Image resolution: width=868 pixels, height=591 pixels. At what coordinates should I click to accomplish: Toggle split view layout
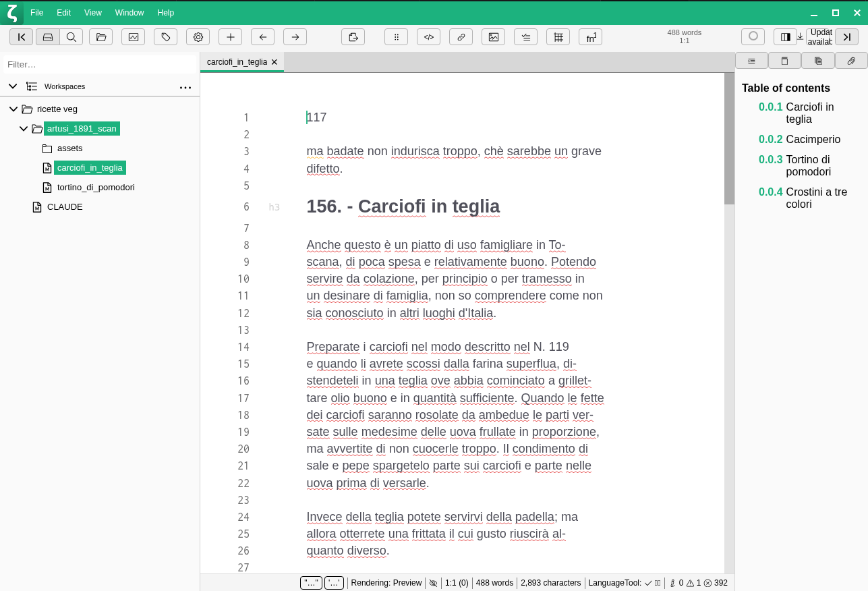point(785,37)
